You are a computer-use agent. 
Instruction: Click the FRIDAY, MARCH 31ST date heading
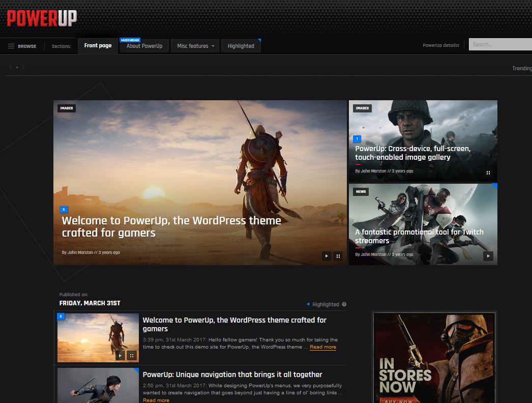point(90,303)
